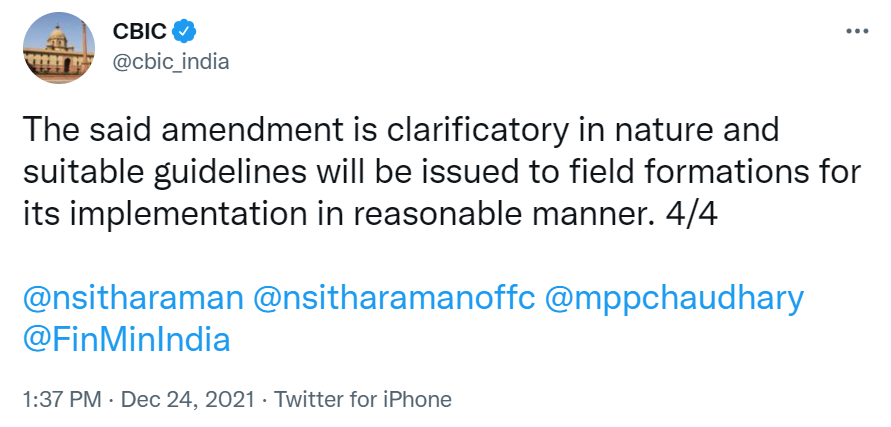The width and height of the screenshot is (891, 427).
Task: Open the @cbic_india handle
Action: (x=171, y=61)
